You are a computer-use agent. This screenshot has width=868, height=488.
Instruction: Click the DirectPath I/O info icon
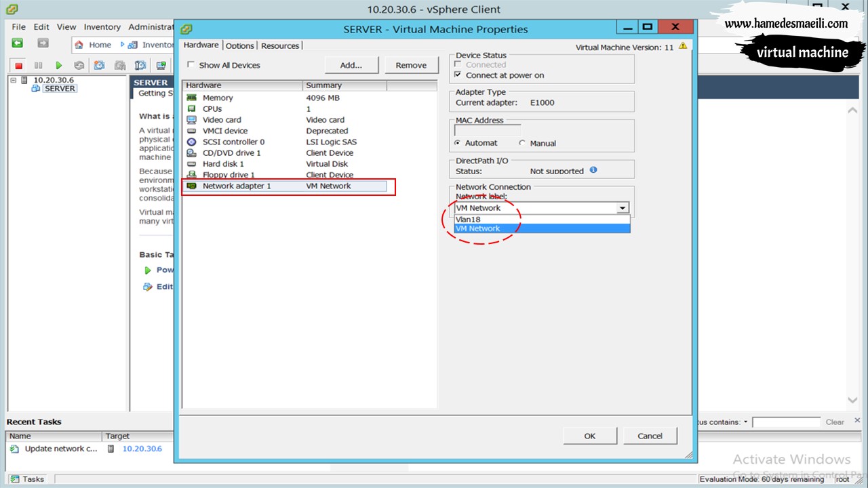[593, 170]
